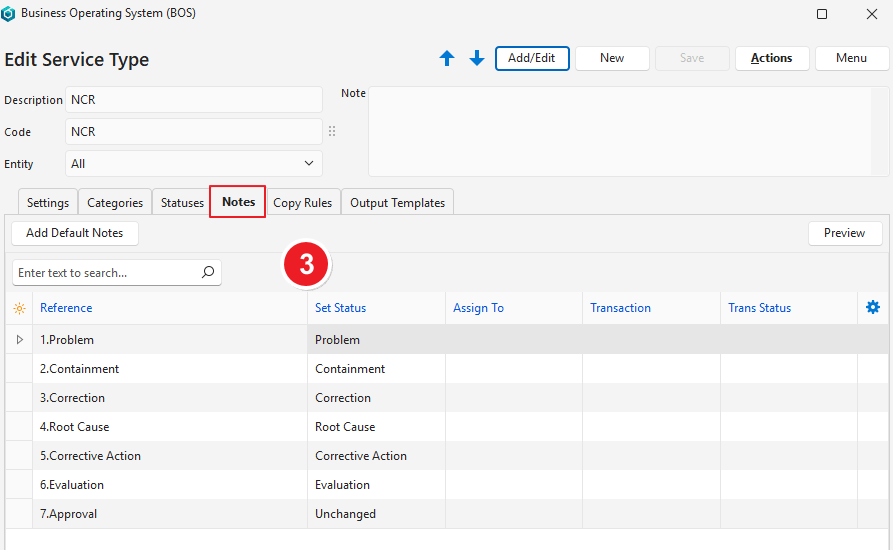Click the blue up arrow icon
This screenshot has height=550, width=893.
pos(447,59)
